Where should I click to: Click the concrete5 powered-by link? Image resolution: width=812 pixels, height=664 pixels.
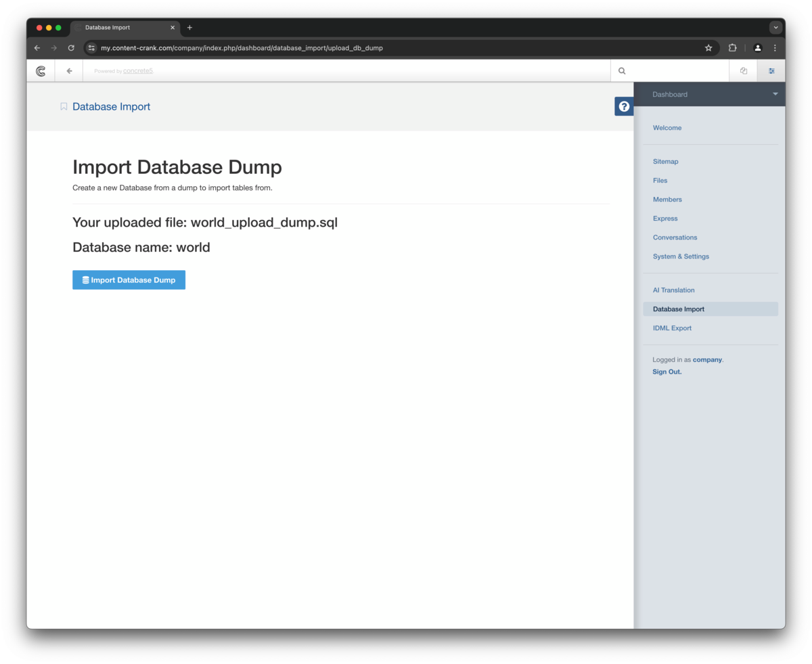pyautogui.click(x=138, y=70)
